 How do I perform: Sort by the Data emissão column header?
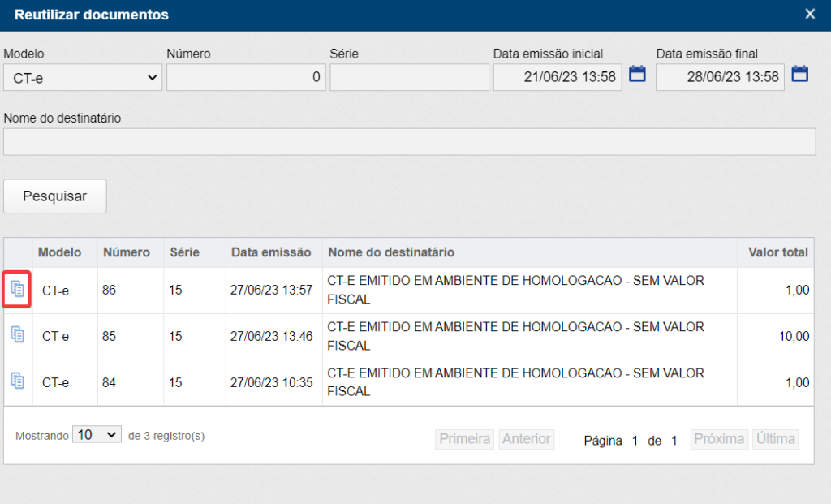(271, 252)
